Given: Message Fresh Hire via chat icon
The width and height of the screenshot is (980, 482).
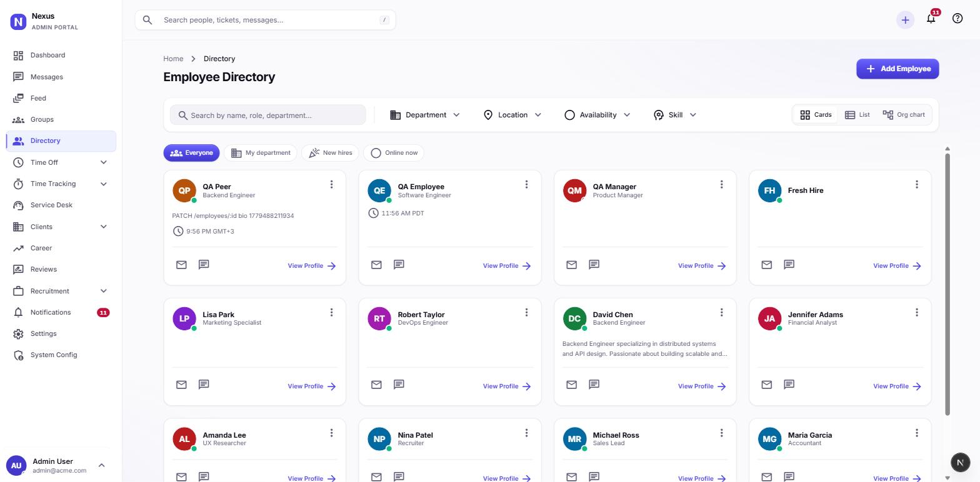Looking at the screenshot, I should (789, 265).
